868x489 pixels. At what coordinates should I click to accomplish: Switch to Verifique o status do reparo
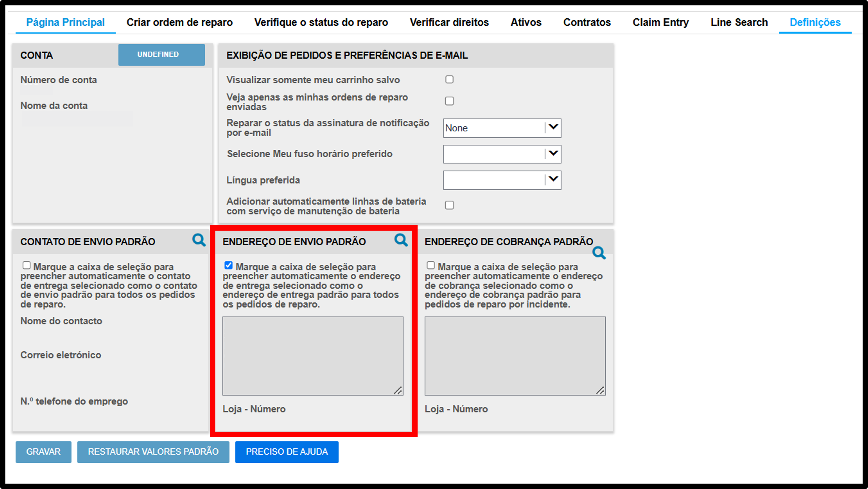tap(321, 22)
